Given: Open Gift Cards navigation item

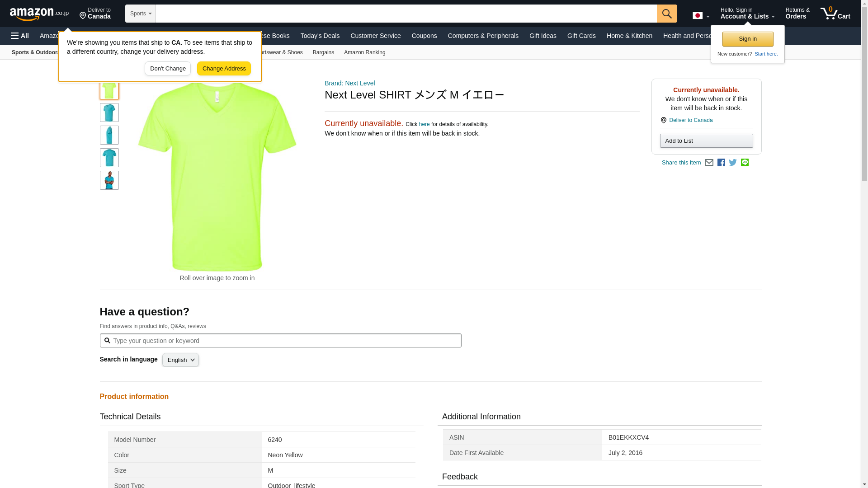Looking at the screenshot, I should [581, 36].
